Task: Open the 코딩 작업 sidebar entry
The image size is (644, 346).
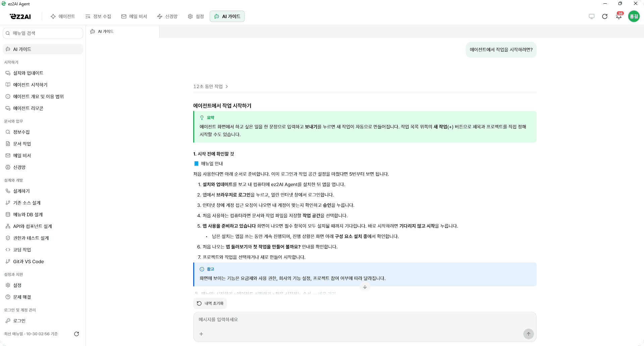Action: click(x=43, y=250)
